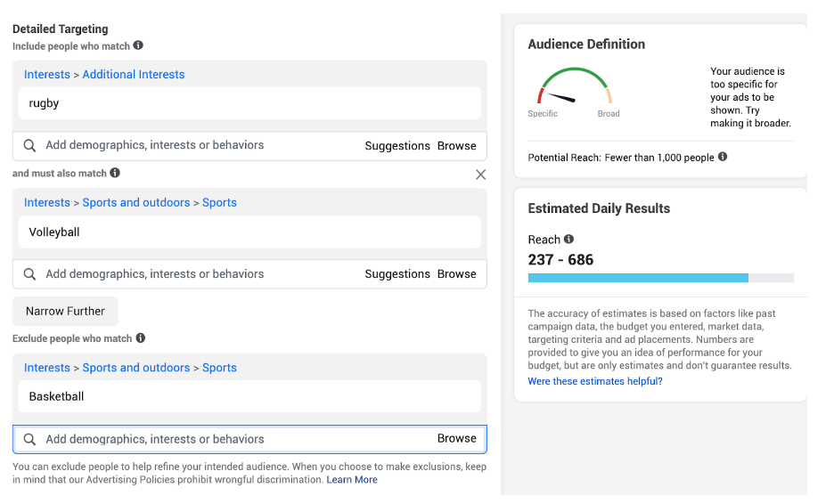Click info icon beside 'Exclude people who match'
The image size is (834, 504).
(141, 338)
